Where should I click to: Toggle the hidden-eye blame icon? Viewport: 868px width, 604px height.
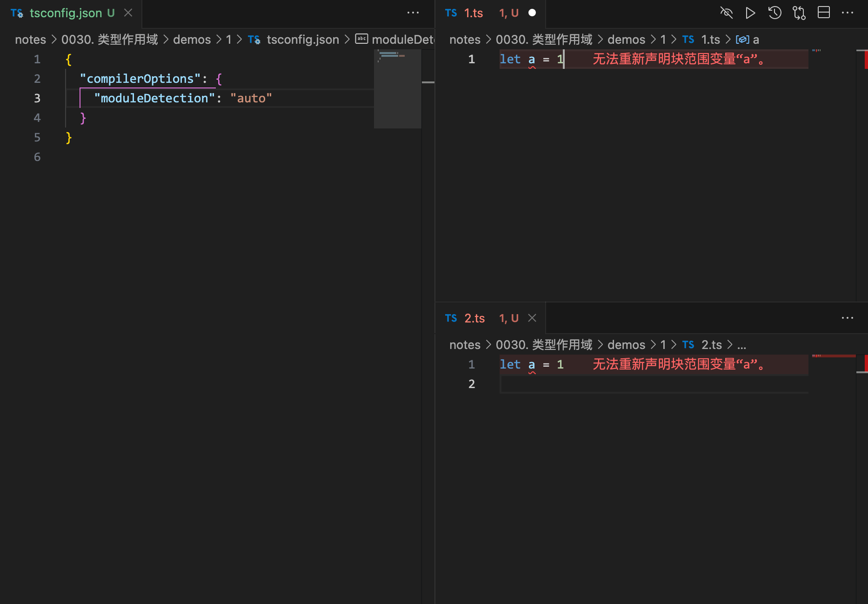tap(726, 13)
